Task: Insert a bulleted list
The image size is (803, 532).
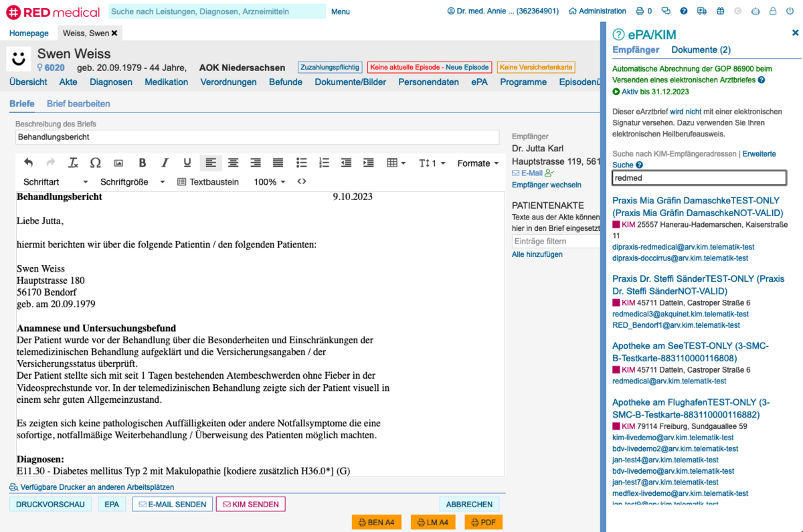Action: coord(302,163)
